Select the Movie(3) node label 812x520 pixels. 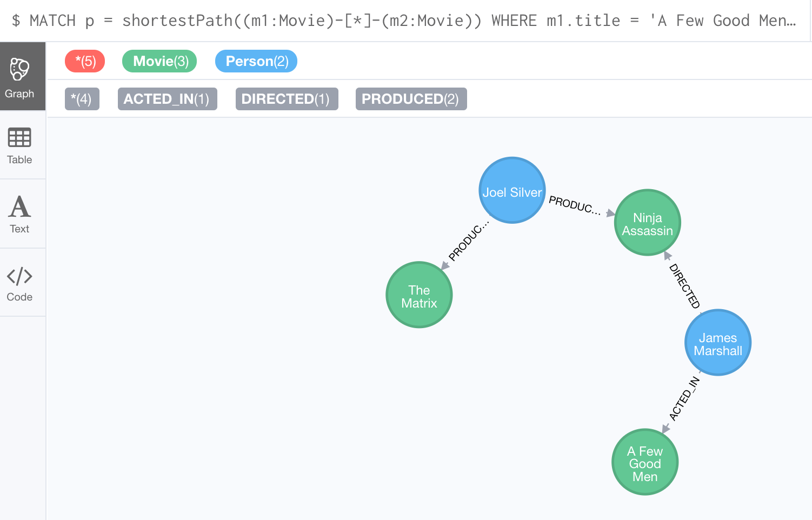[x=159, y=61]
